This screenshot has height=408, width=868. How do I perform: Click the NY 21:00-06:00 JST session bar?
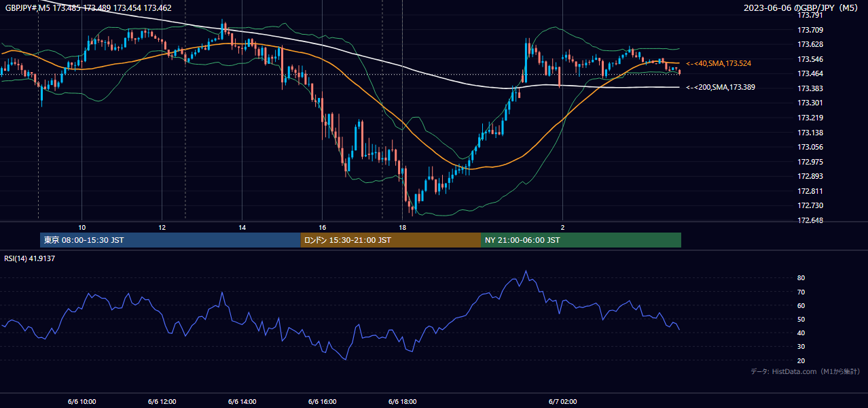coord(581,240)
